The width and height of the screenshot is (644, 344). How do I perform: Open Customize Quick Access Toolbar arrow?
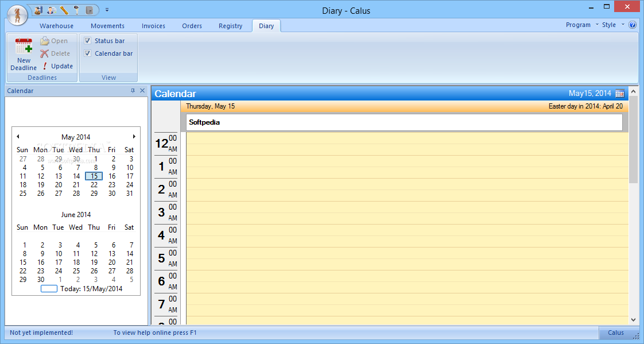[107, 10]
